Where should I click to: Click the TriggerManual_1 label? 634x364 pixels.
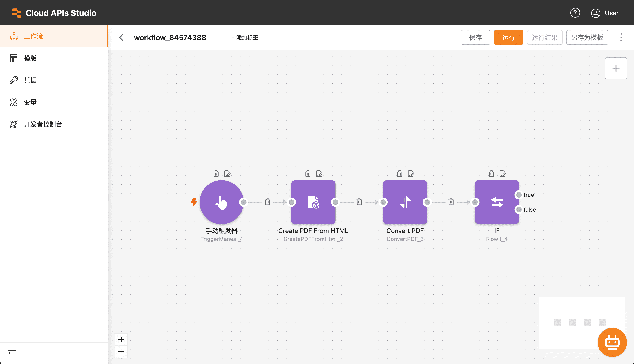(222, 239)
